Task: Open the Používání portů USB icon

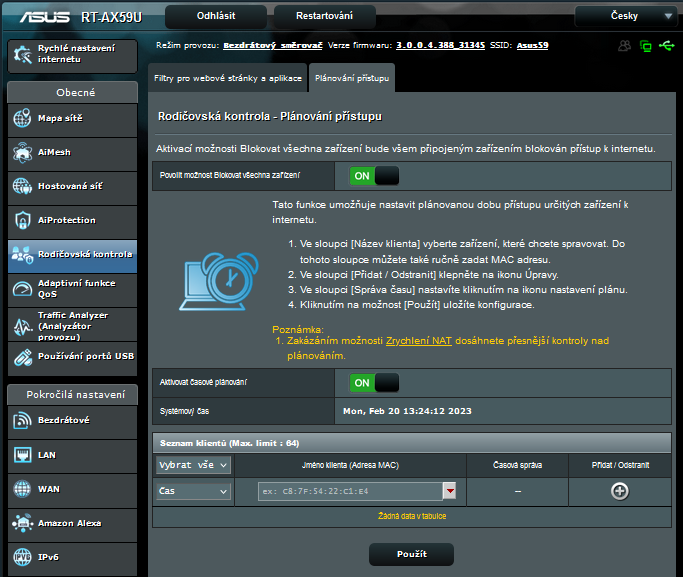Action: pyautogui.click(x=22, y=356)
